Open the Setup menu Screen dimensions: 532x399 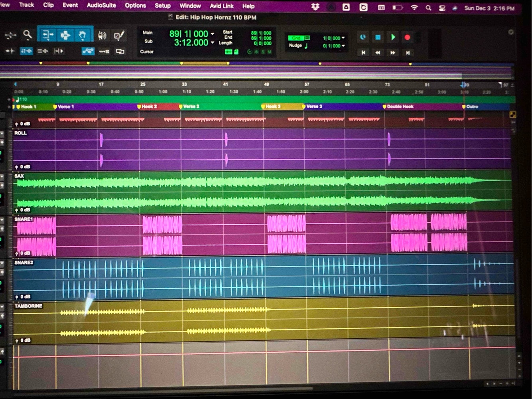pos(162,6)
